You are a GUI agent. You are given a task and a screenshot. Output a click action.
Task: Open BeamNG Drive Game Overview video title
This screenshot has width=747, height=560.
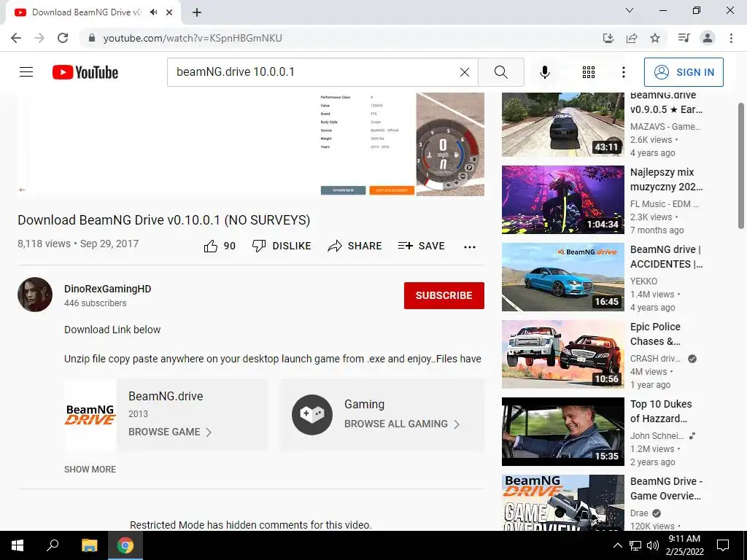click(x=666, y=489)
